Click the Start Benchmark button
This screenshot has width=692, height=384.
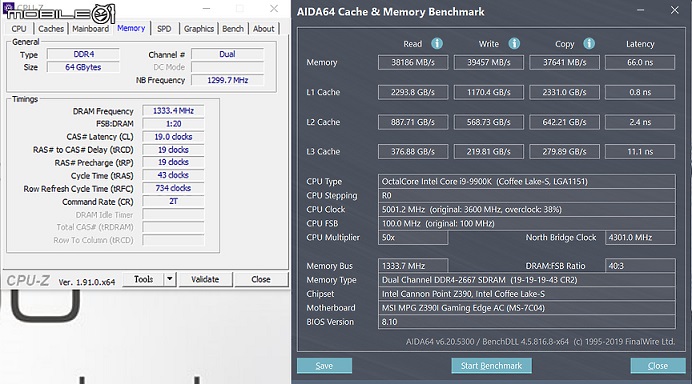pos(491,365)
